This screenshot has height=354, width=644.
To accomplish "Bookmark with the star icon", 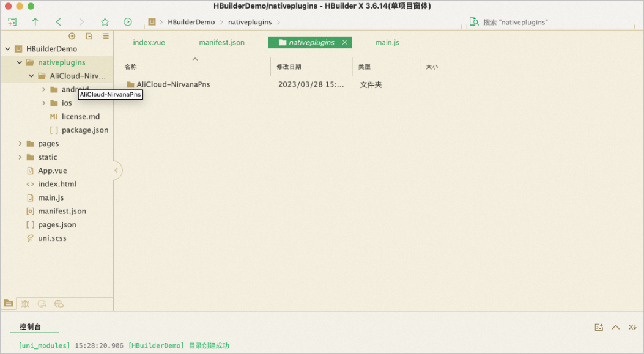I will pos(105,22).
